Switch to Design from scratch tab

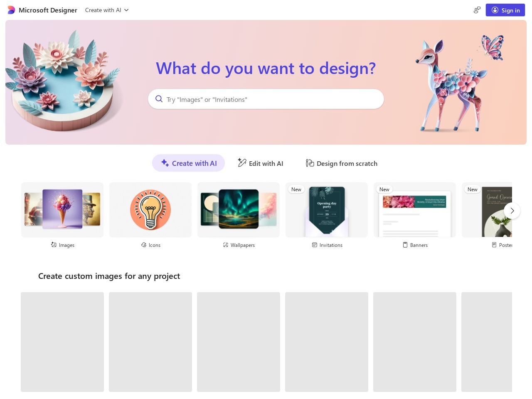coord(342,163)
